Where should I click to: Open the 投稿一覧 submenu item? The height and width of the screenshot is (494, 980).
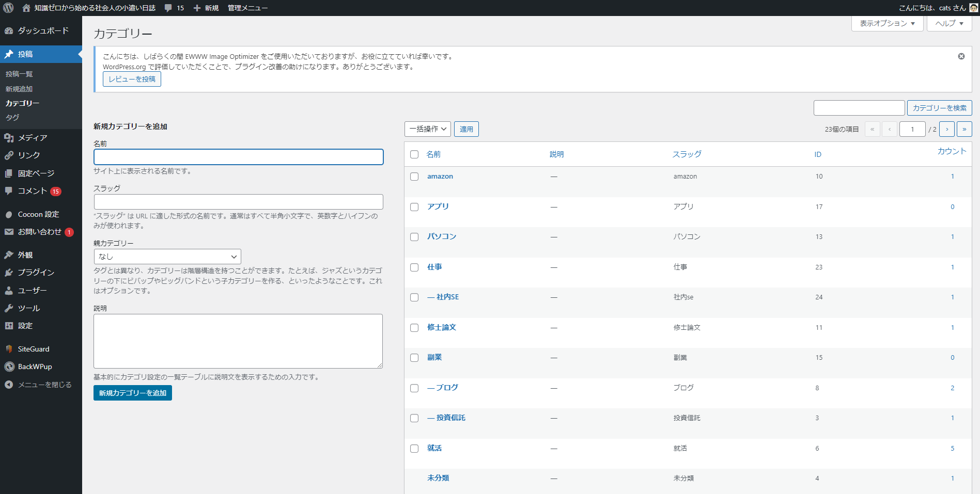pos(19,74)
